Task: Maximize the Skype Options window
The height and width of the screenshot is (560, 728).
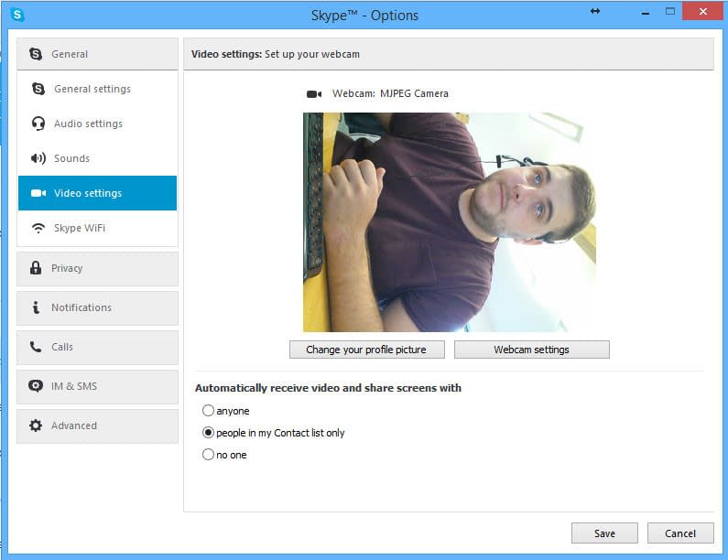Action: pyautogui.click(x=670, y=11)
